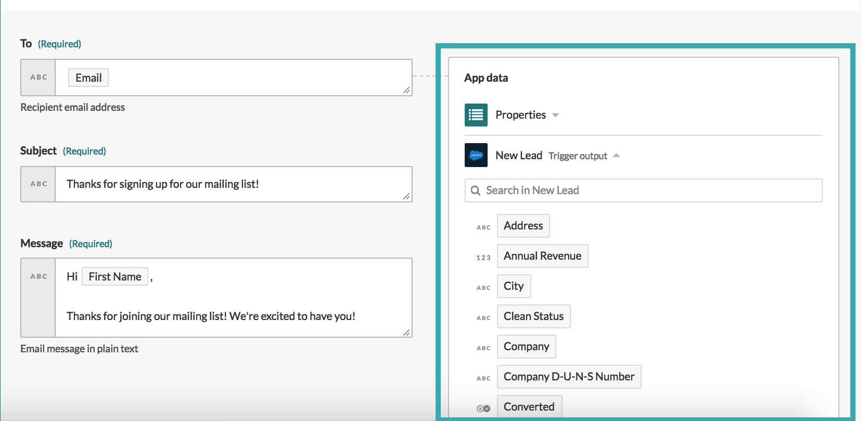The height and width of the screenshot is (421, 868).
Task: Click the ABC label of the To field
Action: [39, 78]
